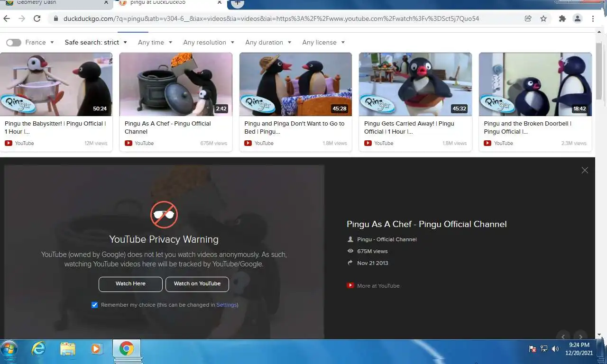Launch Internet Explorer from the taskbar

[x=38, y=349]
